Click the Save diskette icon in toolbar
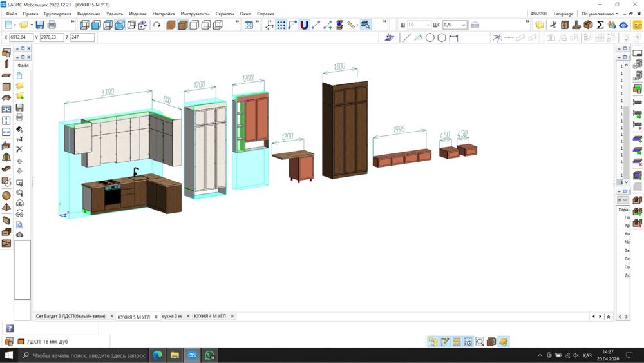 click(40, 25)
